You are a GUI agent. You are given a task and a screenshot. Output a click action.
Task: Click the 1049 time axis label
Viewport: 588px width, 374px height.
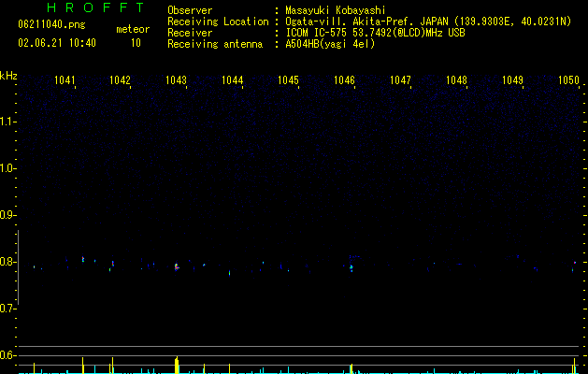[512, 79]
